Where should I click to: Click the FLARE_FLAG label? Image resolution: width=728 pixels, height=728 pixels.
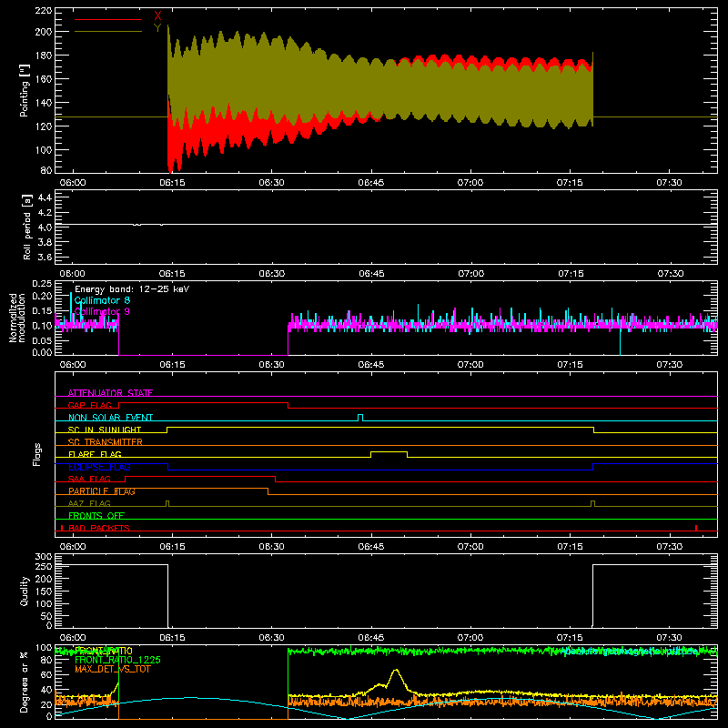point(95,454)
